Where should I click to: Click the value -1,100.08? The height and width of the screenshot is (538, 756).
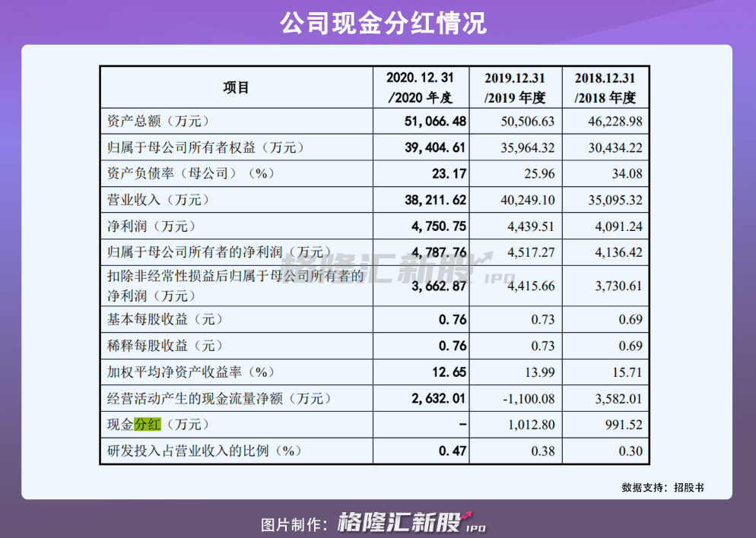coord(529,399)
